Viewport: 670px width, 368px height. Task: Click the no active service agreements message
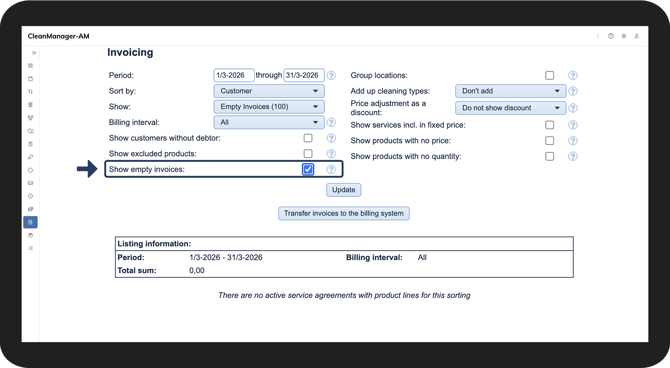[x=344, y=295]
